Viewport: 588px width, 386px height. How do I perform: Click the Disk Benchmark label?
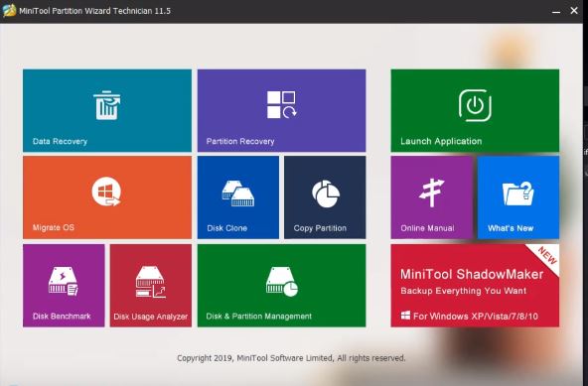(x=62, y=316)
